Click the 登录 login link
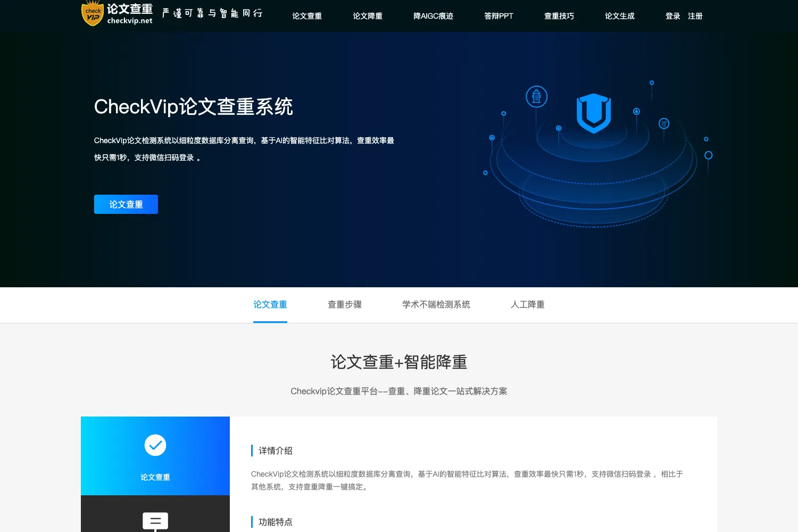This screenshot has height=532, width=798. click(x=673, y=16)
